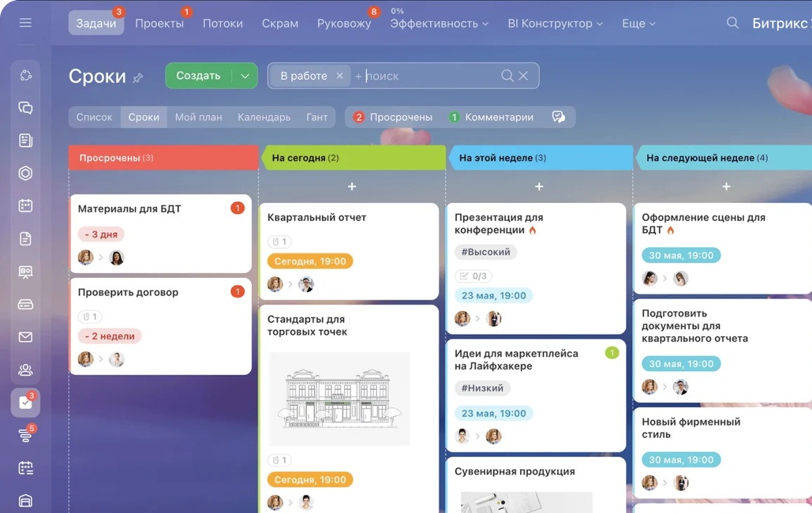Viewport: 812px width, 513px height.
Task: Expand the Эффективность menu
Action: click(x=439, y=23)
